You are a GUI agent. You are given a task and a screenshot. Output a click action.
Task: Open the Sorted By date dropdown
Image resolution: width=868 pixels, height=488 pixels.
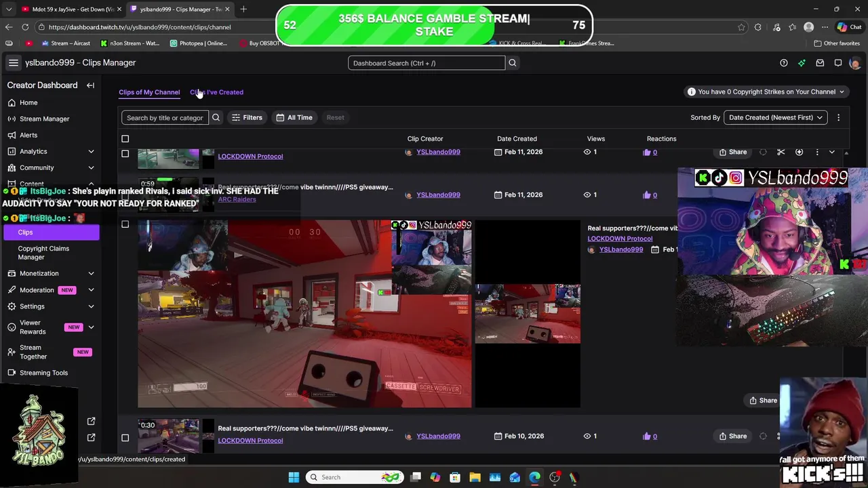(x=776, y=117)
